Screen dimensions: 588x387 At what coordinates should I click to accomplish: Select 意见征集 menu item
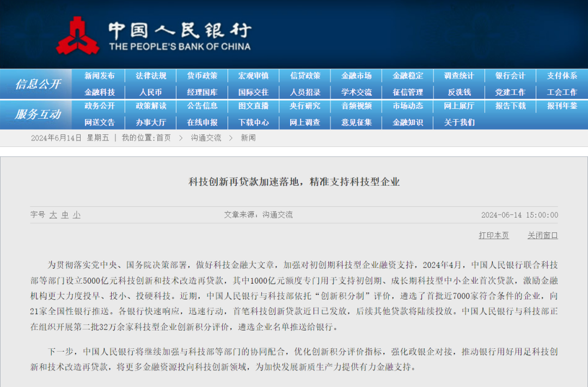[x=356, y=122]
